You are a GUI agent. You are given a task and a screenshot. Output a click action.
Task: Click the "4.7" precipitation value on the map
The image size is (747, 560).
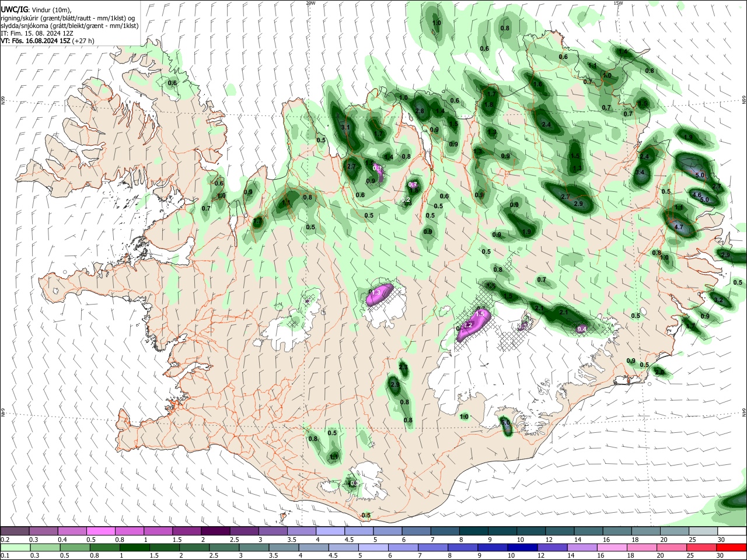pyautogui.click(x=679, y=227)
